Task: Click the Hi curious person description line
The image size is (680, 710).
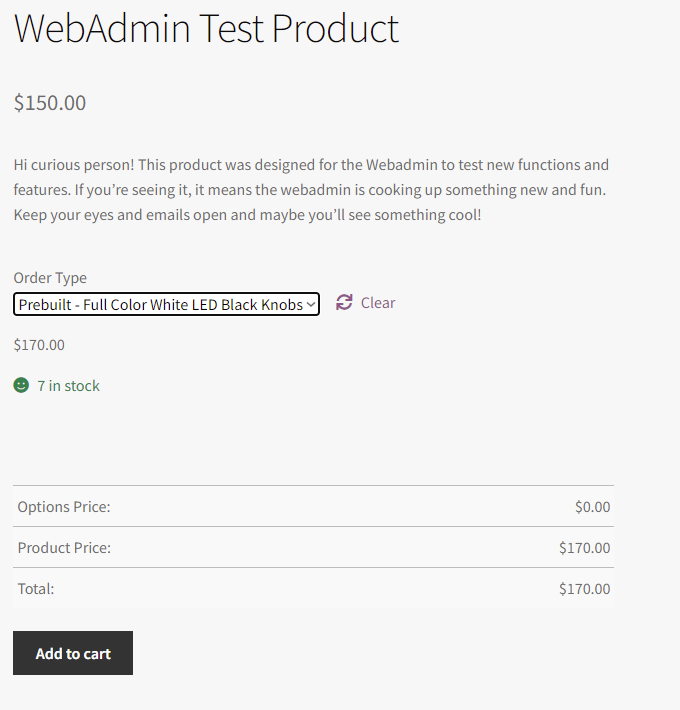Action: [x=311, y=165]
